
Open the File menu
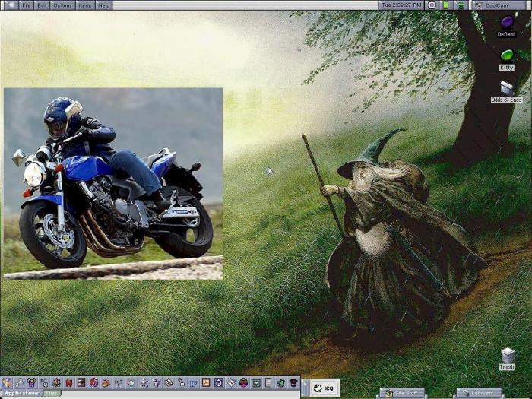coord(26,5)
